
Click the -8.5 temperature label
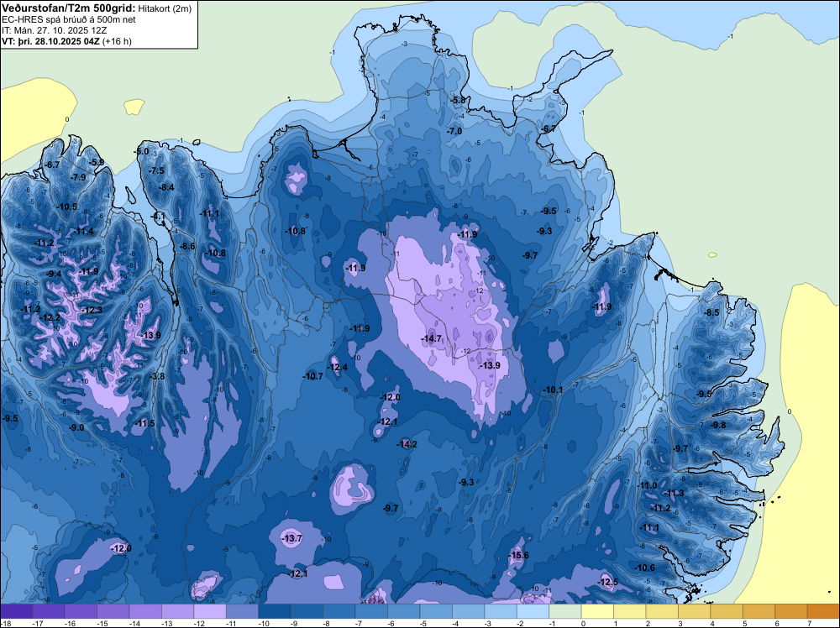click(712, 312)
